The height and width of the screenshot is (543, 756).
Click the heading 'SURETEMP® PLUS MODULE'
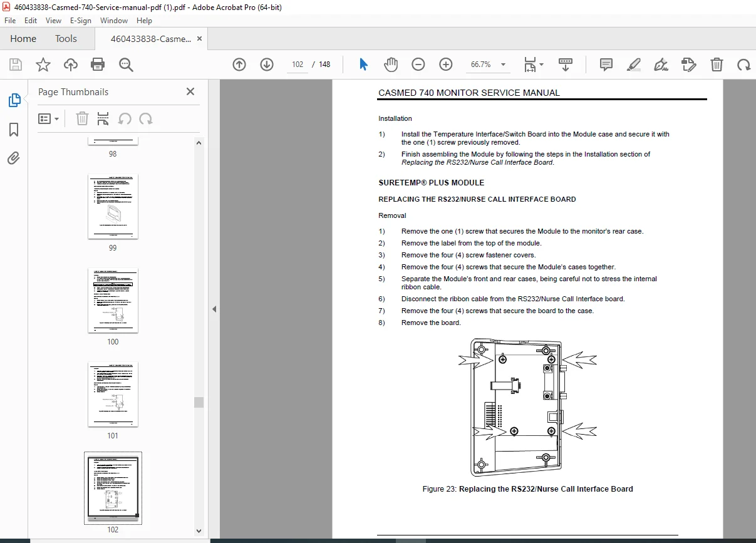point(431,183)
